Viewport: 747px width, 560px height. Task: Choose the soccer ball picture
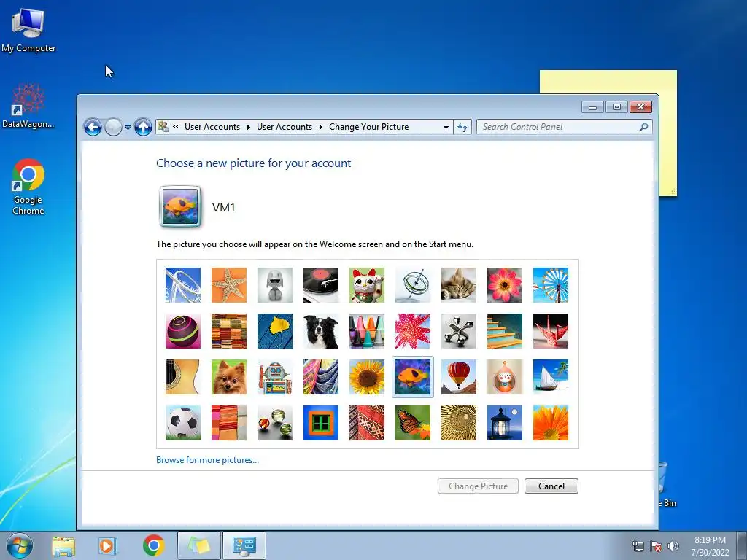pos(183,423)
